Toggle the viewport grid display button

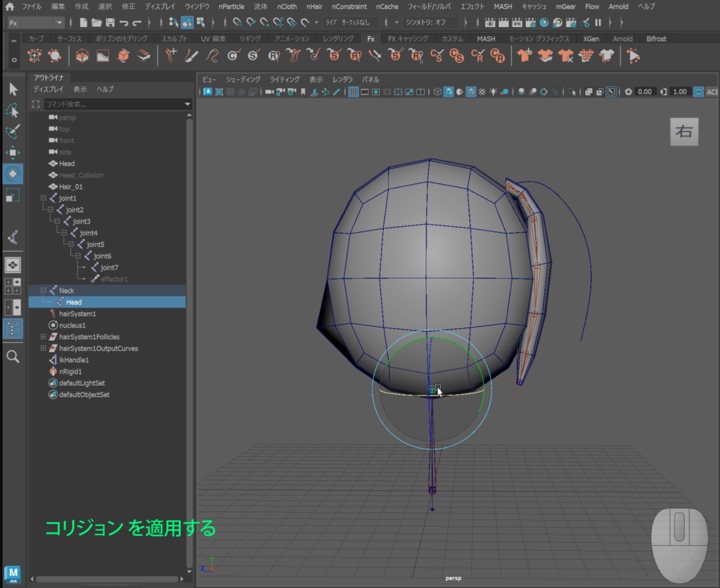(x=353, y=92)
